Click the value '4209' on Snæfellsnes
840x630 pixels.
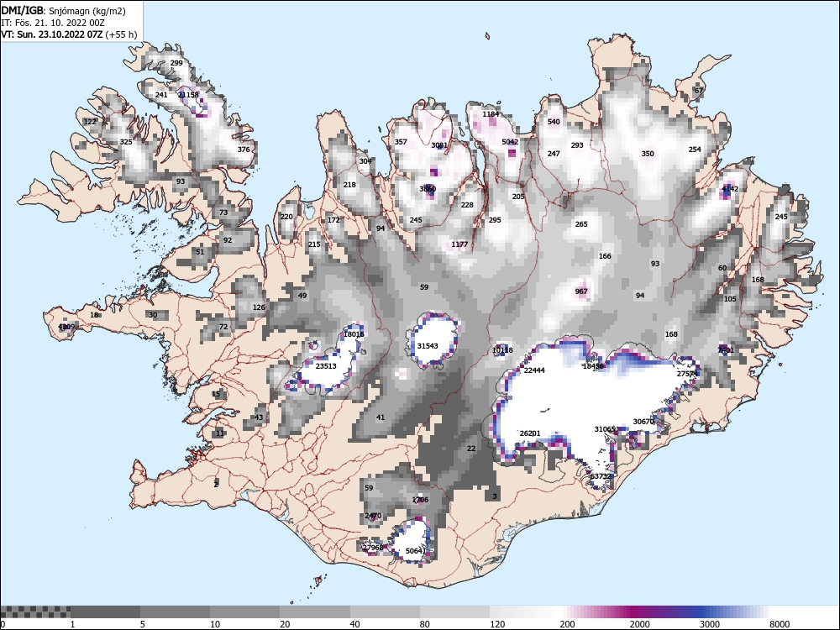[67, 327]
